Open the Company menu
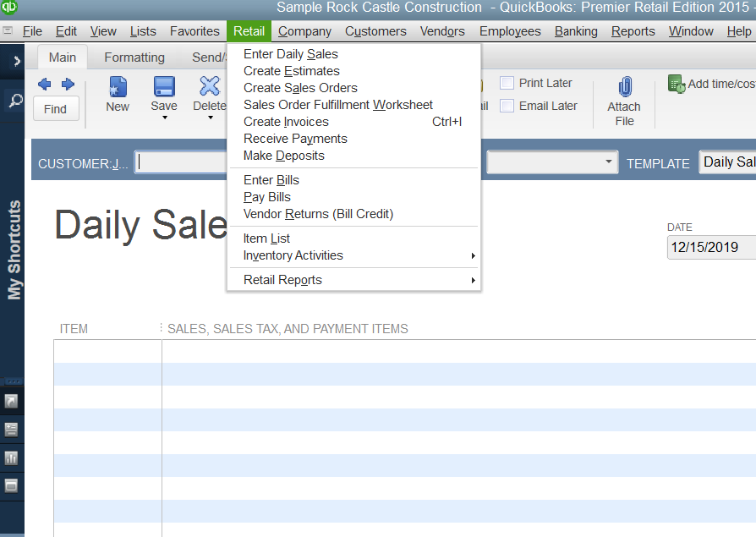 304,31
